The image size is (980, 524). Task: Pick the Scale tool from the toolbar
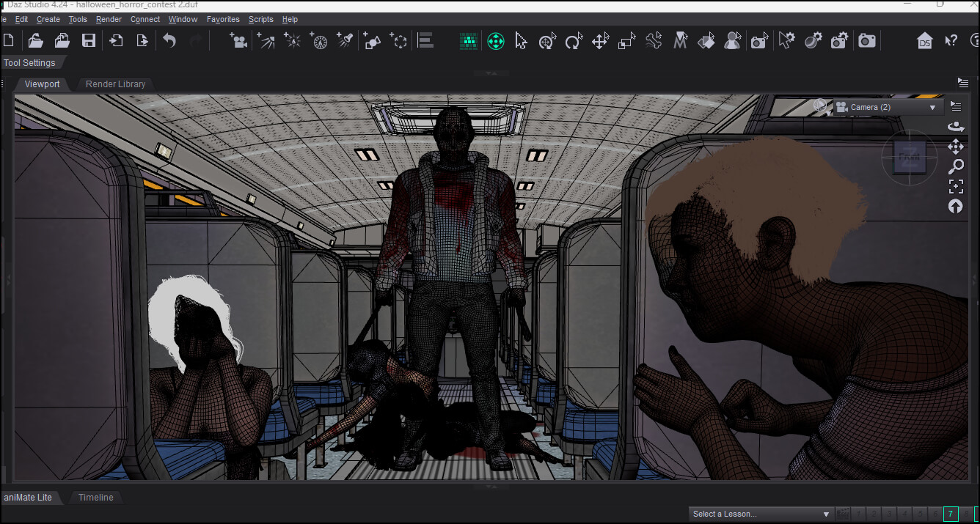(626, 41)
